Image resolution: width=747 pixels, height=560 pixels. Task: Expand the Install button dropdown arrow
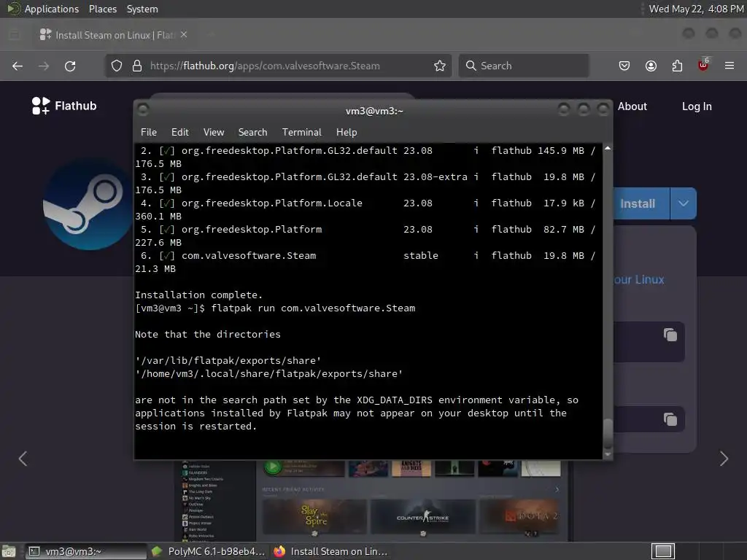pyautogui.click(x=683, y=203)
